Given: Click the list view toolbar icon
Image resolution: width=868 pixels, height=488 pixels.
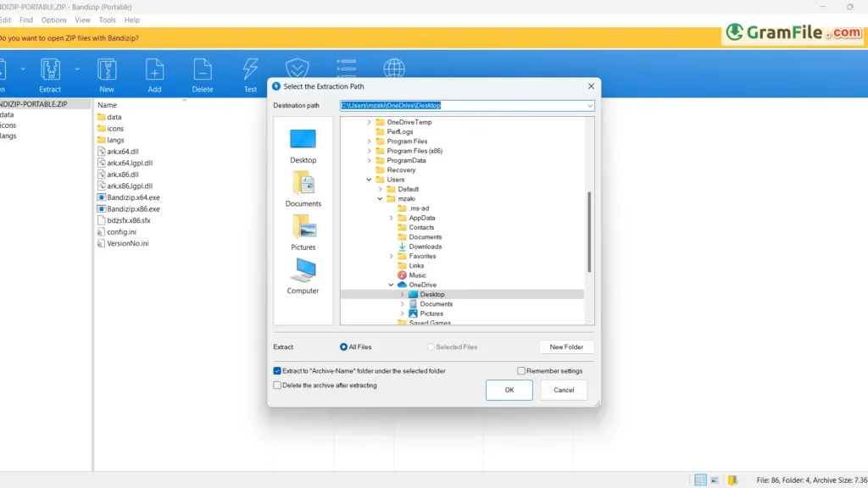Looking at the screenshot, I should (347, 68).
